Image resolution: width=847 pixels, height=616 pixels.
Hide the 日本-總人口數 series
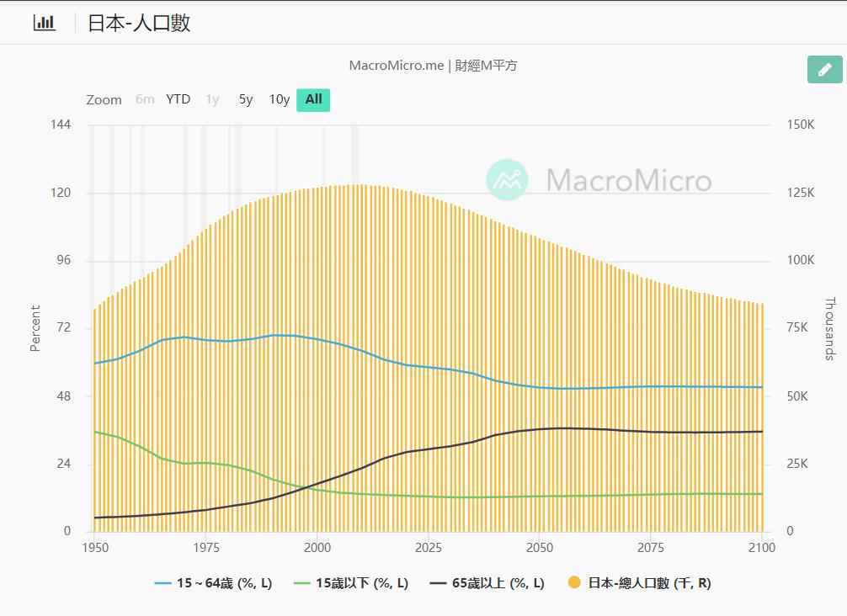click(649, 582)
